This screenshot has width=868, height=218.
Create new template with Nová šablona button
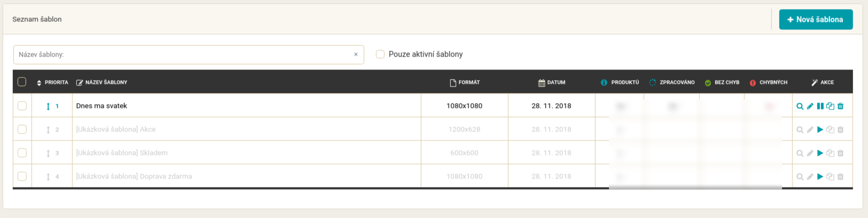tap(816, 19)
